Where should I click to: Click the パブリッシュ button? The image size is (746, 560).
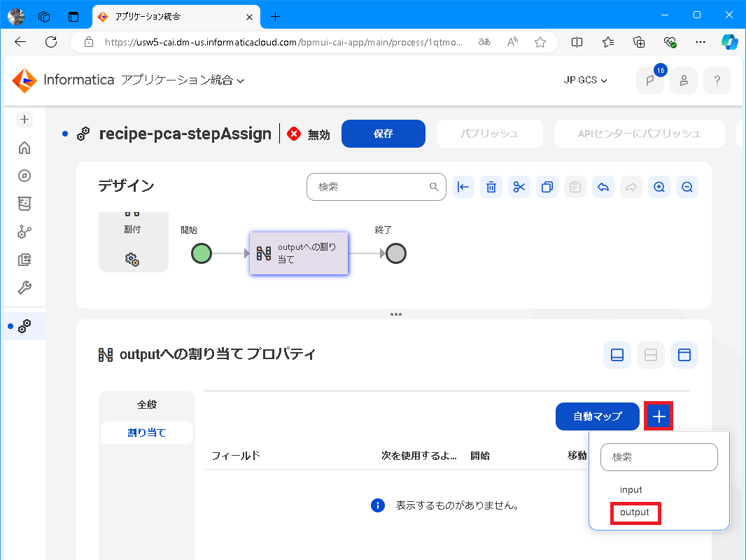click(490, 134)
